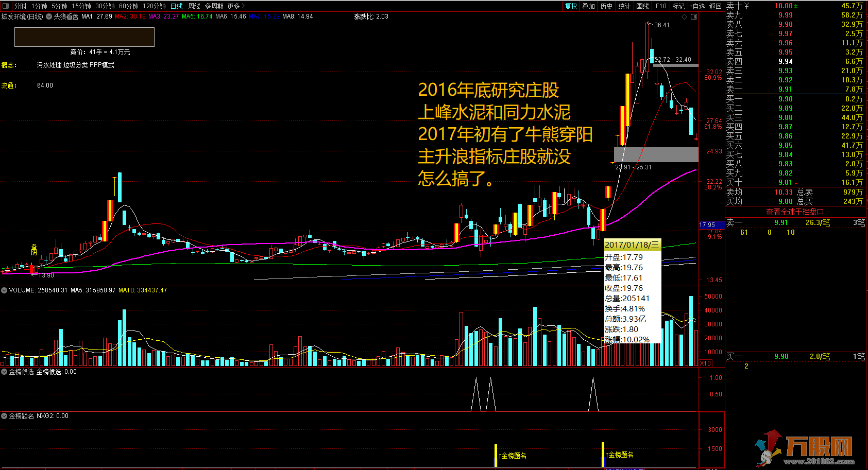The image size is (868, 470).
Task: Click the 污水处理 垃圾分类 PPP模式 concept text
Action: pyautogui.click(x=75, y=65)
